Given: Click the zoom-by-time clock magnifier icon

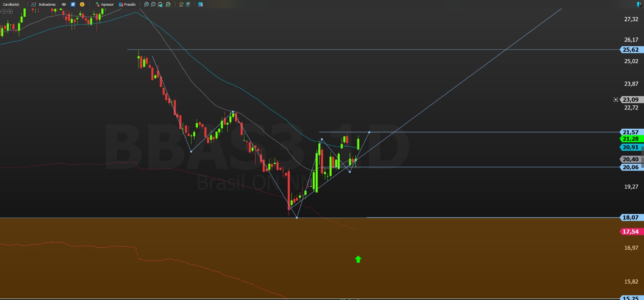Looking at the screenshot, I should click(x=168, y=4).
